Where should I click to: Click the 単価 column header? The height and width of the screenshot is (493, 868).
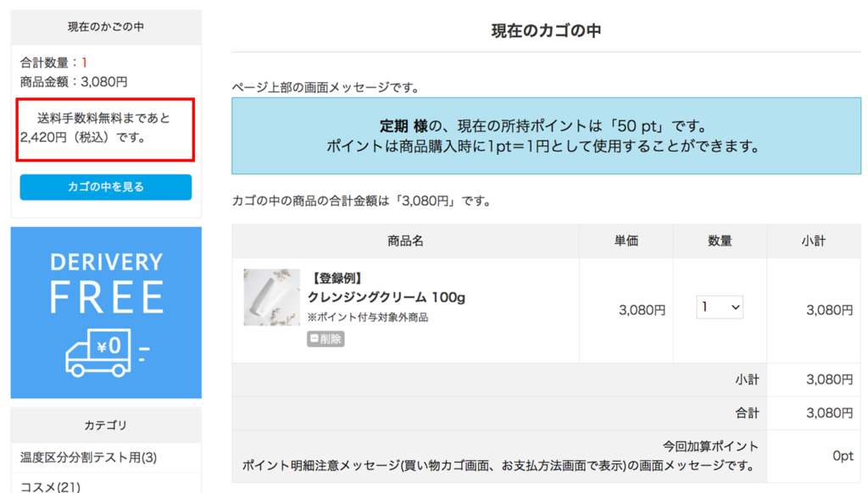click(x=626, y=241)
